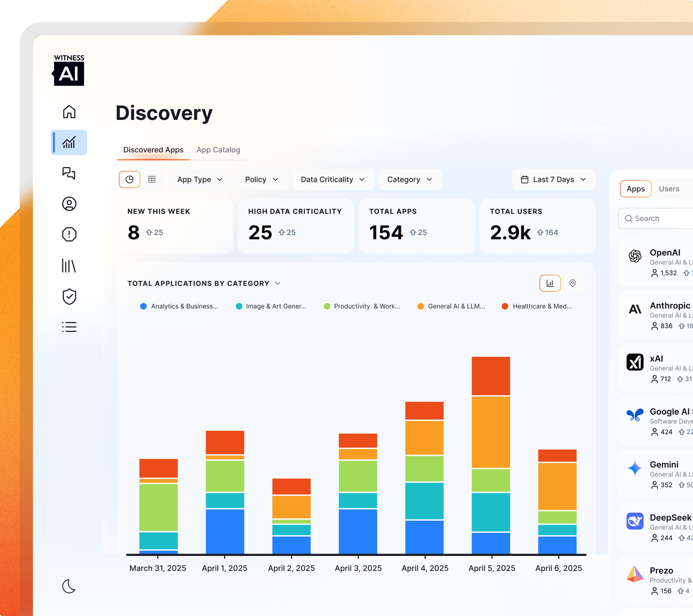Viewport: 693px width, 616px height.
Task: Open the Prezo app entry
Action: [x=656, y=580]
